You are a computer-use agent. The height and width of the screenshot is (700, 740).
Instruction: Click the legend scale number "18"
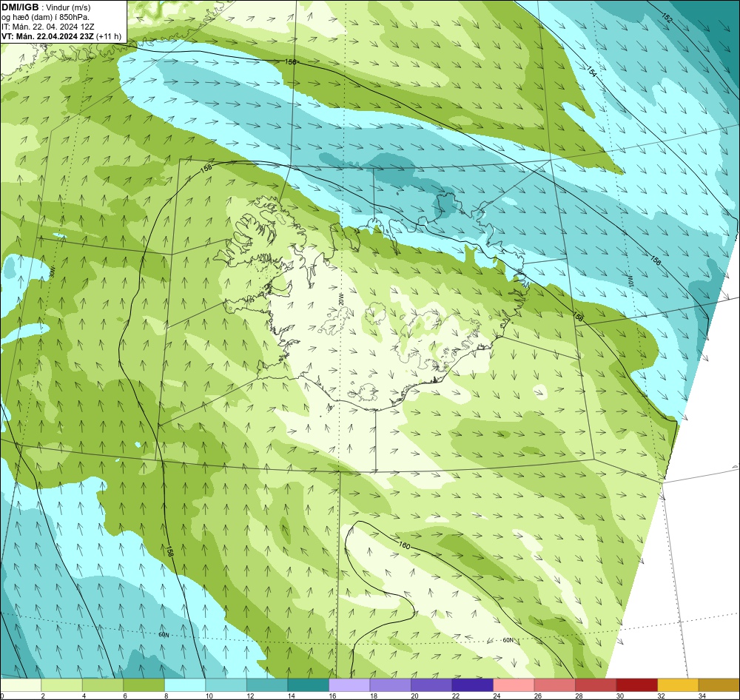(373, 696)
